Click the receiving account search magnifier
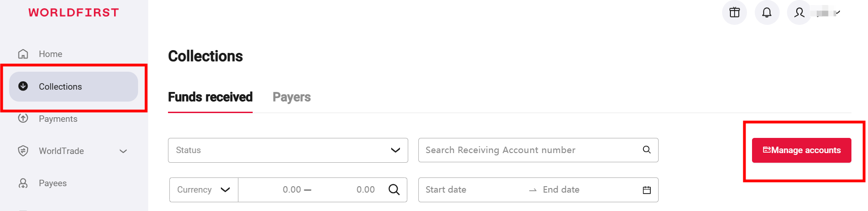This screenshot has width=868, height=211. [x=647, y=150]
